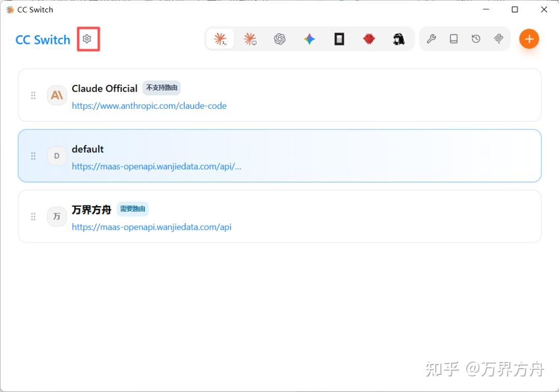Viewport: 559px width, 392px height.
Task: Click the 不支持路由 badge
Action: [161, 88]
